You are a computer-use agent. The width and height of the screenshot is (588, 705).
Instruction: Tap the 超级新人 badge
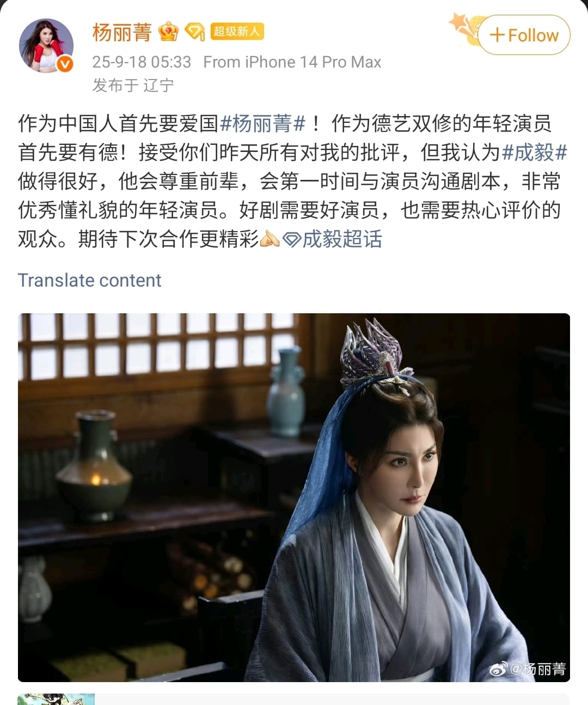tap(237, 32)
